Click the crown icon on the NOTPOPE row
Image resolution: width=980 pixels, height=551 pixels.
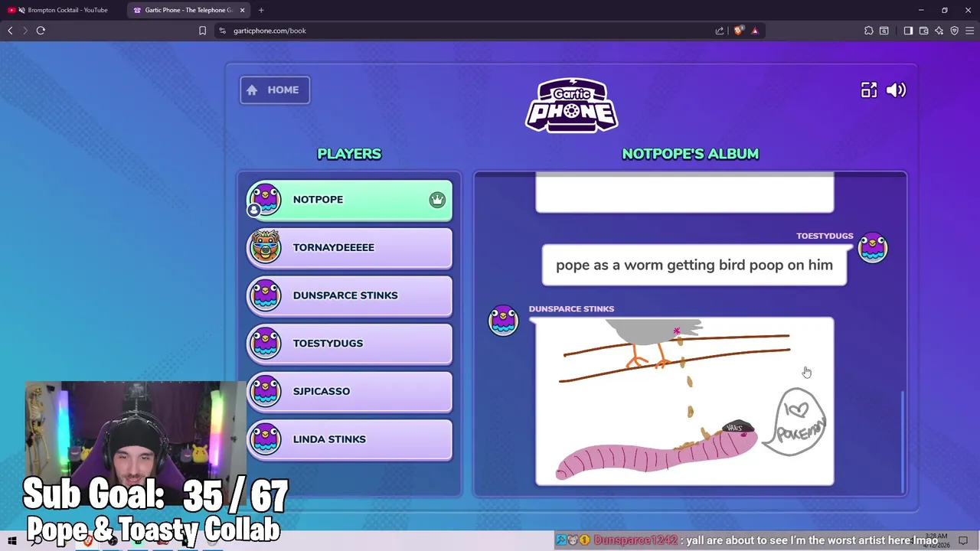pyautogui.click(x=437, y=200)
